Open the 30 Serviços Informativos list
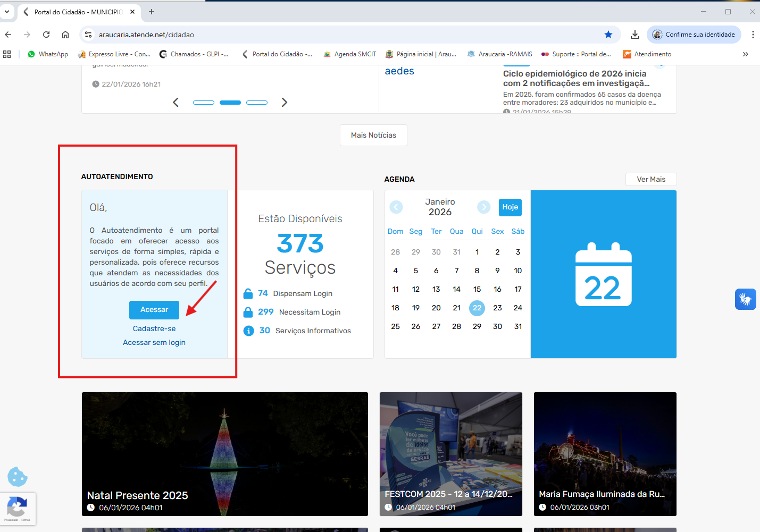Screen dimensions: 760x532 (x=305, y=331)
